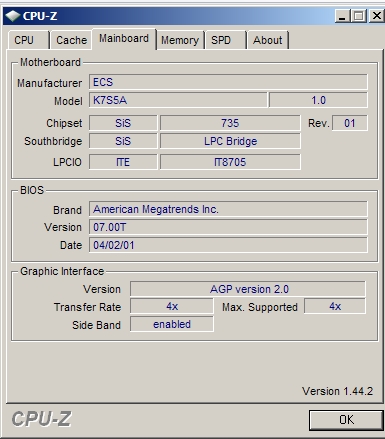The image size is (385, 439).
Task: Click the Motherboard group title
Action: pyautogui.click(x=50, y=62)
